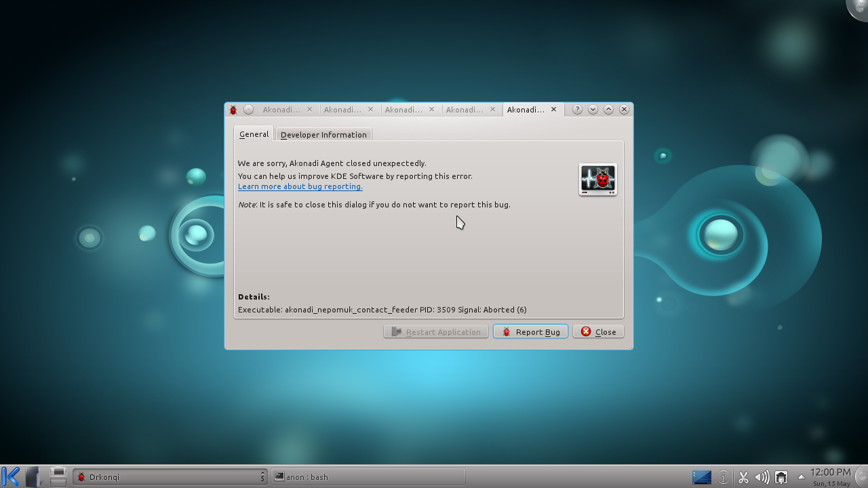
Task: Click the note about safely closing this dialog
Action: 374,205
